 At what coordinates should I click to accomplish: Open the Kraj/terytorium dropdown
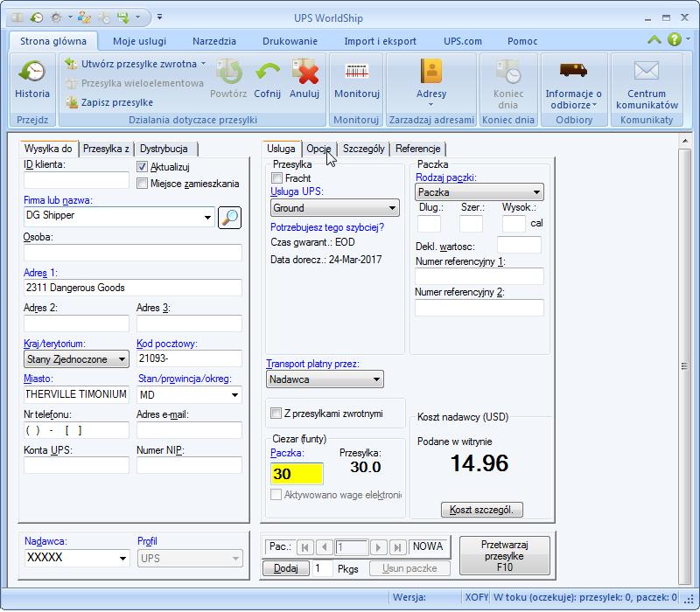[x=122, y=359]
